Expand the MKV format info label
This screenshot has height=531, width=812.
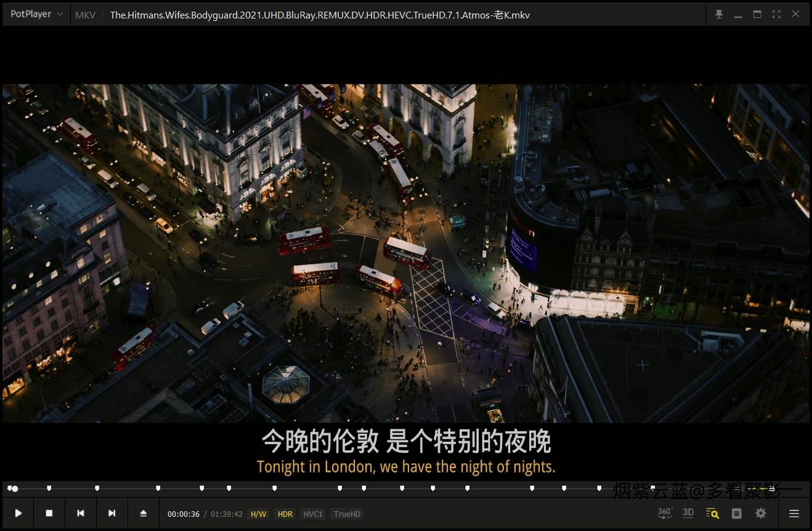click(x=85, y=15)
